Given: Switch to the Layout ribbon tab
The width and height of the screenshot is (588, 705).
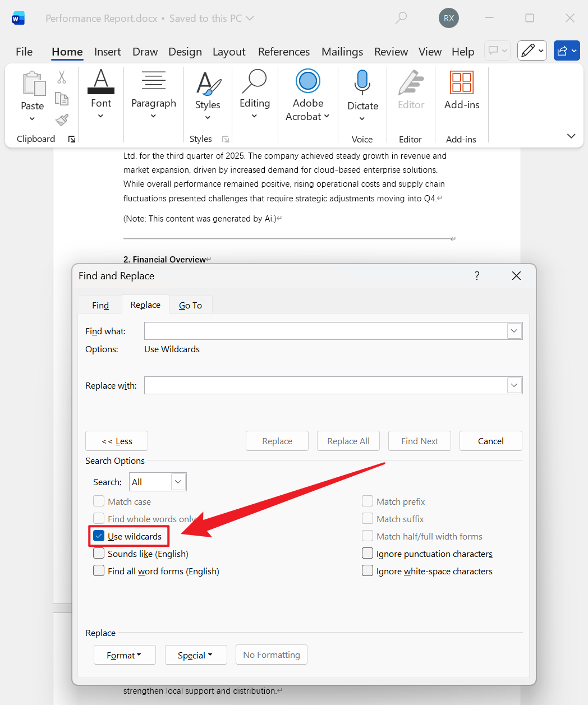Looking at the screenshot, I should tap(229, 52).
